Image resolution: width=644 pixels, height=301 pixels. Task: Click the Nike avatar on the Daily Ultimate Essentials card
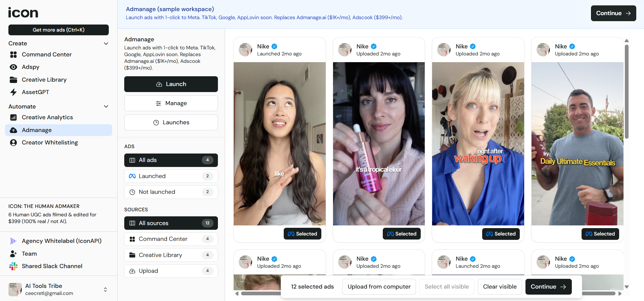pyautogui.click(x=543, y=50)
